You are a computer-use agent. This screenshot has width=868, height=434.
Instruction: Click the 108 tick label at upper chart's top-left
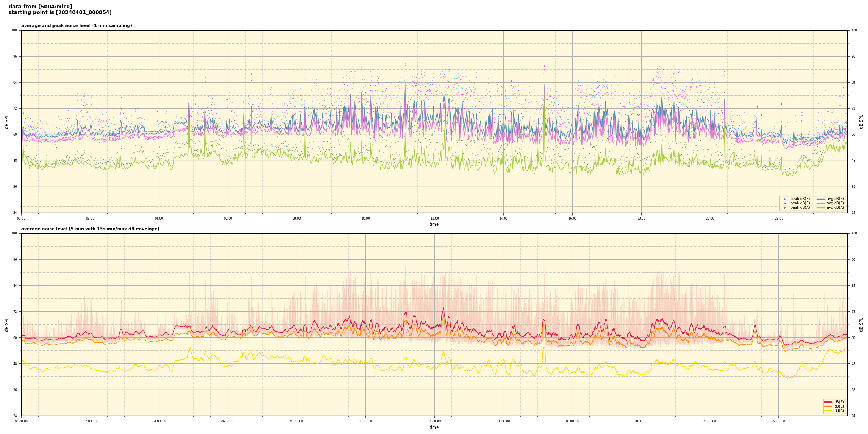point(14,30)
